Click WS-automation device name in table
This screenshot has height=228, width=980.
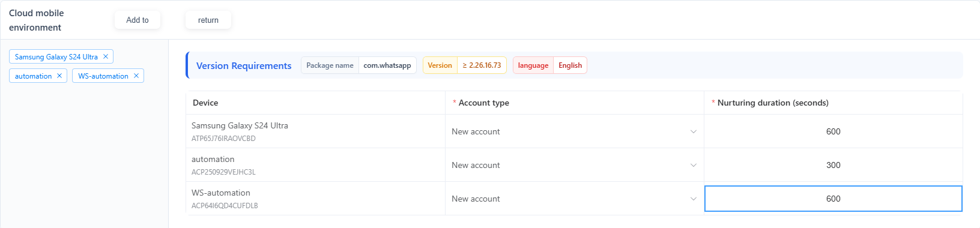(221, 193)
